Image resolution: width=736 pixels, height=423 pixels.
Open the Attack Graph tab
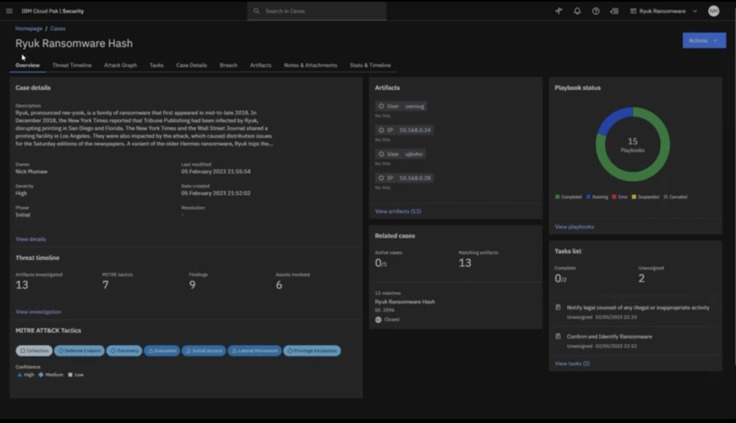(120, 65)
